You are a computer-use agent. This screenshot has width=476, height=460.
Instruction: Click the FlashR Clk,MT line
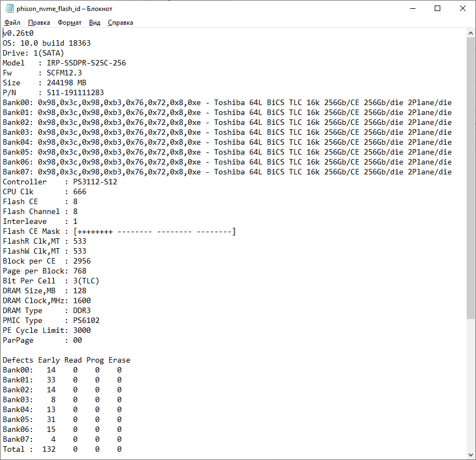45,241
